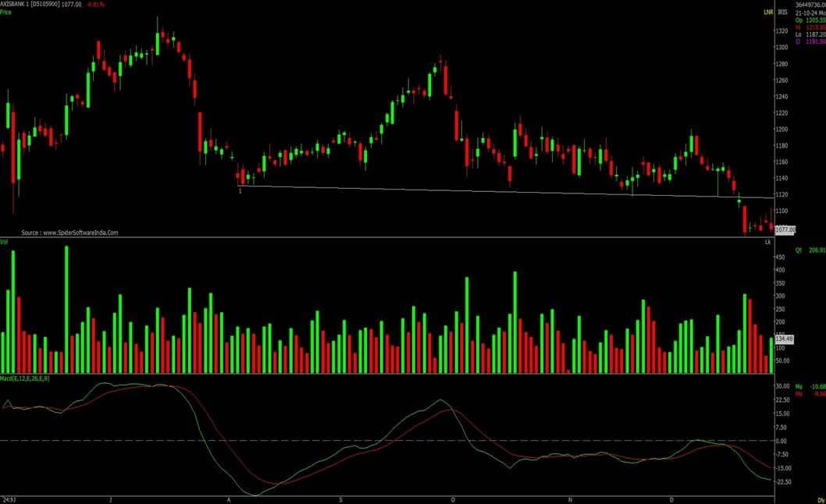Click the IRIS label near price axis
This screenshot has height=504, width=826.
pyautogui.click(x=782, y=13)
